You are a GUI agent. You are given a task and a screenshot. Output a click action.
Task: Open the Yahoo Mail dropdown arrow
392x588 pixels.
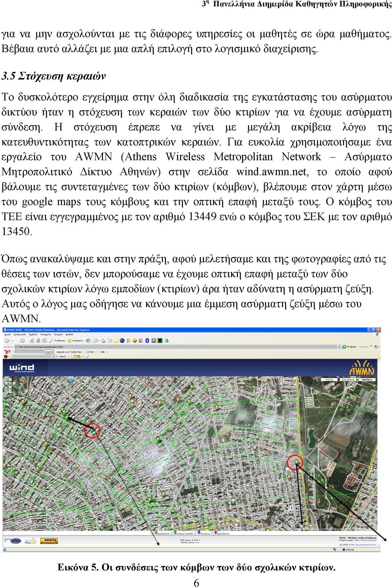tap(96, 352)
